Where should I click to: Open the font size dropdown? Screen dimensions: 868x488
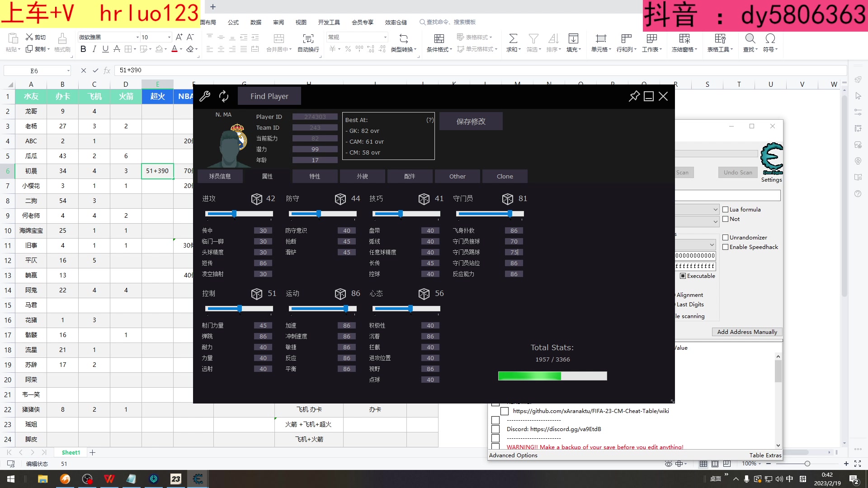(x=169, y=37)
